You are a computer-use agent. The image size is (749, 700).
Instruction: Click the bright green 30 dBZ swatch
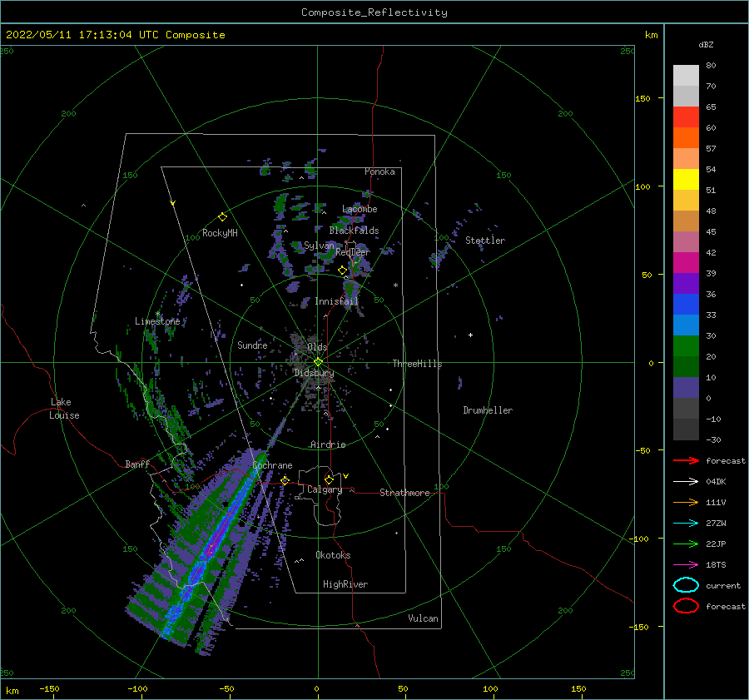click(686, 345)
